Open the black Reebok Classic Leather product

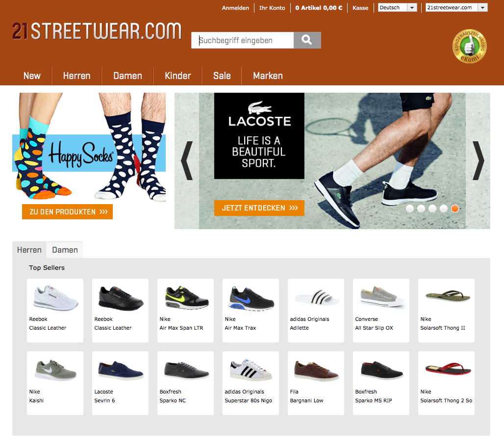tap(120, 311)
